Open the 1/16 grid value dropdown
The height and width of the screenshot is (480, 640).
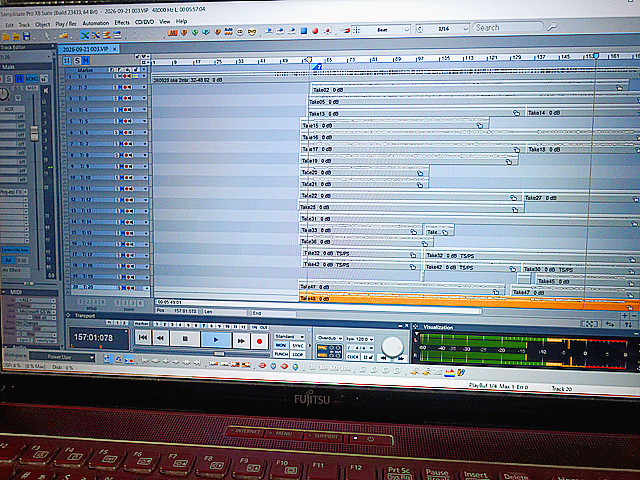pos(465,29)
